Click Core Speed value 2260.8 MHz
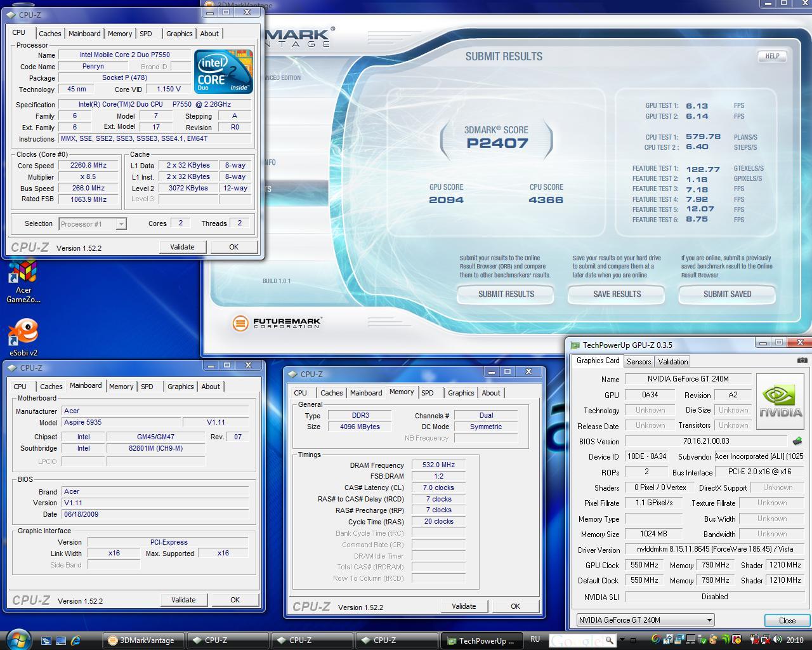Screen dimensions: 812x650 (88, 165)
